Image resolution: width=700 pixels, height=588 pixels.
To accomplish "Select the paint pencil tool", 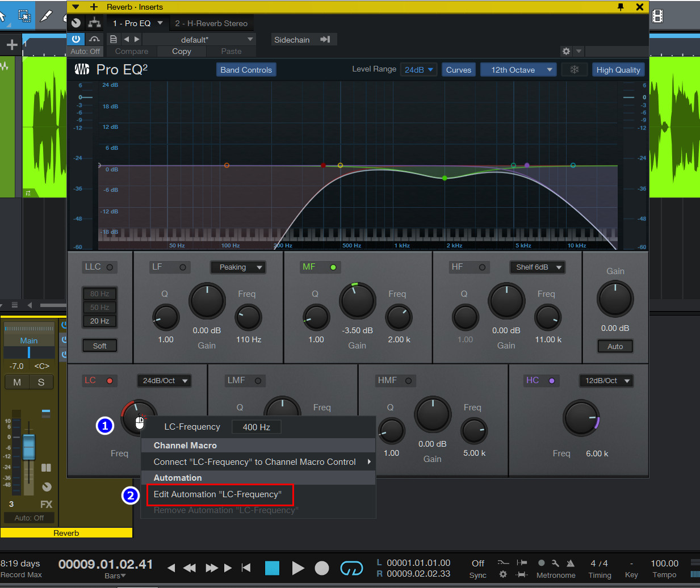I will point(47,15).
